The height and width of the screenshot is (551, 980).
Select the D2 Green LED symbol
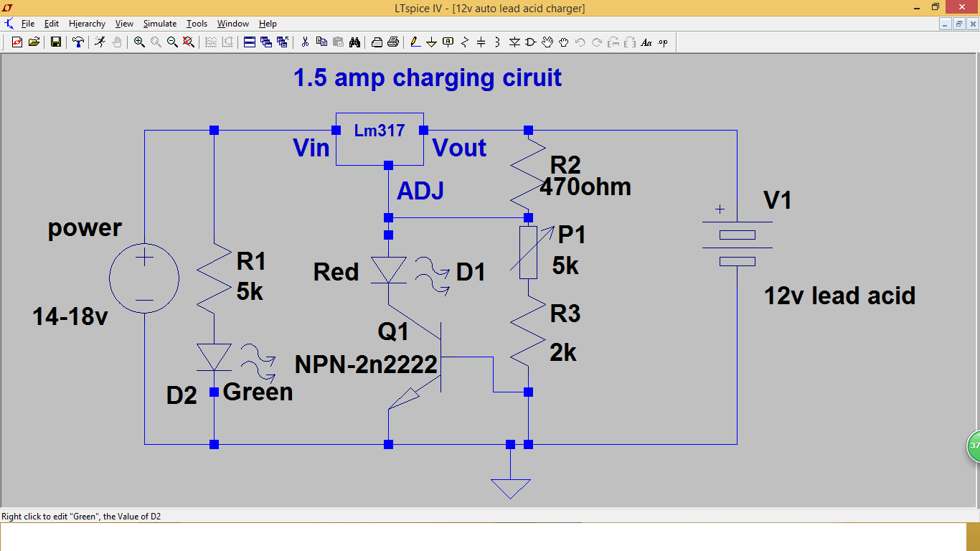coord(213,355)
